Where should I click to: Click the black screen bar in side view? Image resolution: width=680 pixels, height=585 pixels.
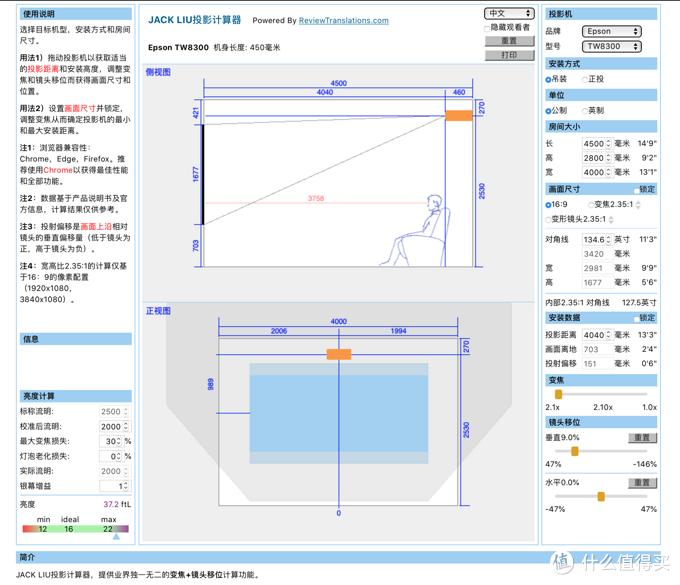(202, 174)
